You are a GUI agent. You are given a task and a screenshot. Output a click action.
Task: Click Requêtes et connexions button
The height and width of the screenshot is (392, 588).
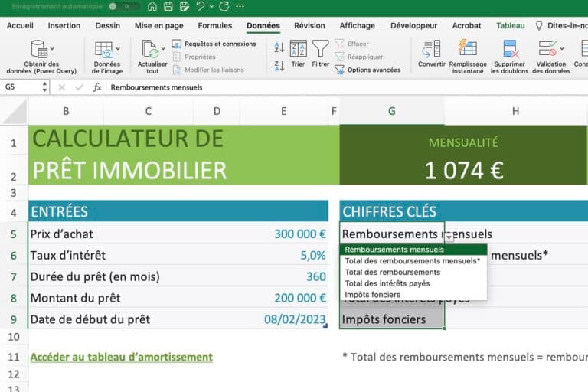point(214,44)
